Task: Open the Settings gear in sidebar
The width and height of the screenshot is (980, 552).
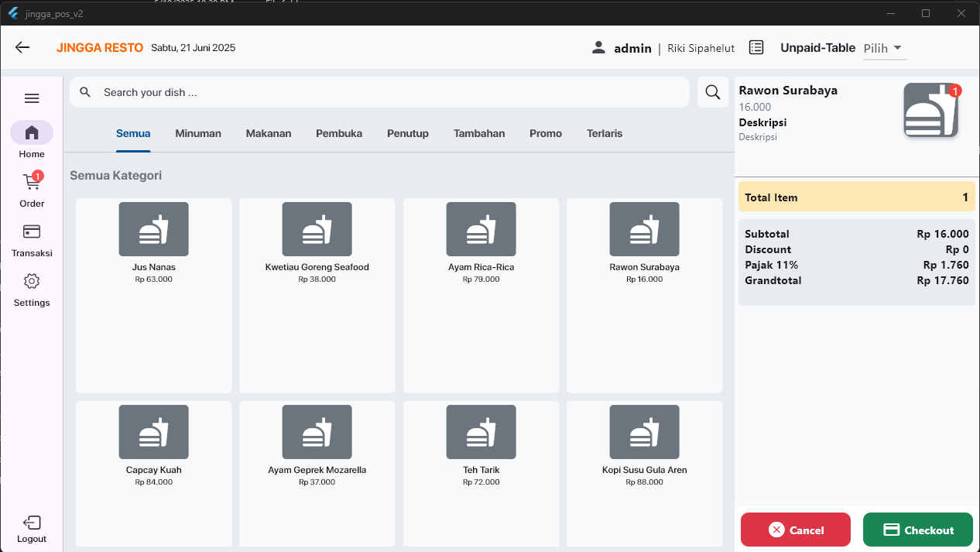Action: [32, 281]
